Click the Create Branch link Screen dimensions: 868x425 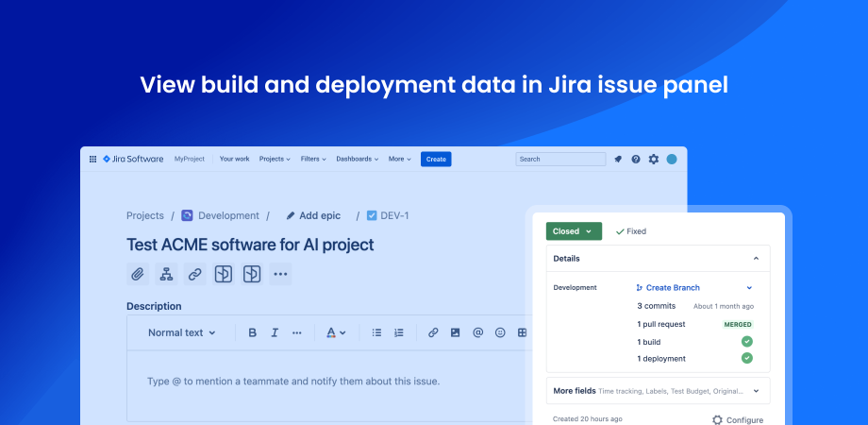(673, 287)
